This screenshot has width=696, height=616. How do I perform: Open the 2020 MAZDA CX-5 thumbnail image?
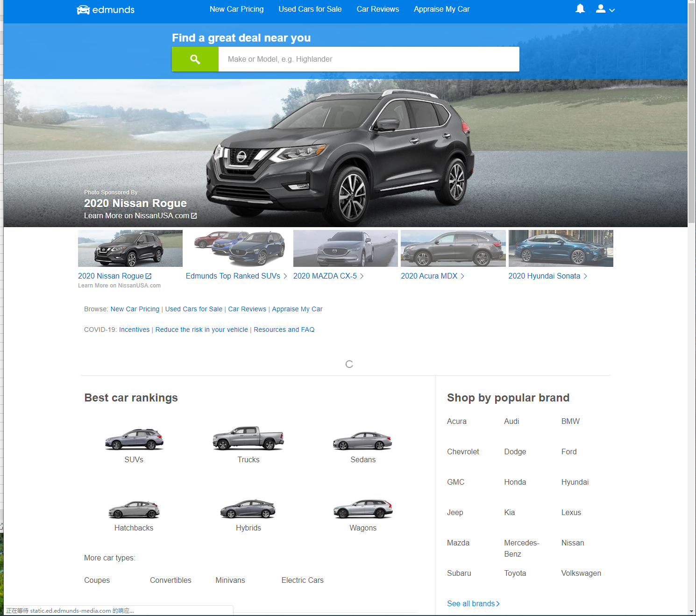coord(346,248)
